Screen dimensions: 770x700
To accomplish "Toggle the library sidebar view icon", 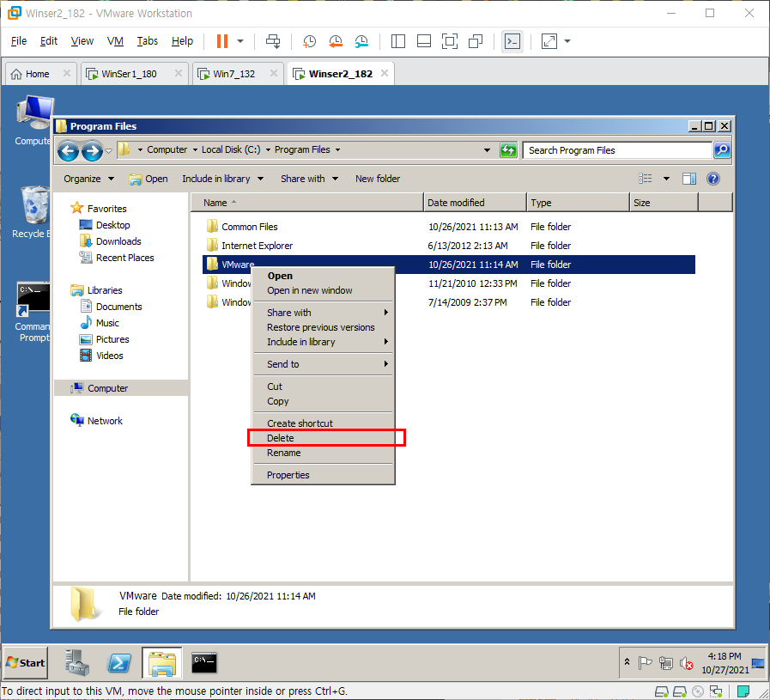I will (x=397, y=41).
